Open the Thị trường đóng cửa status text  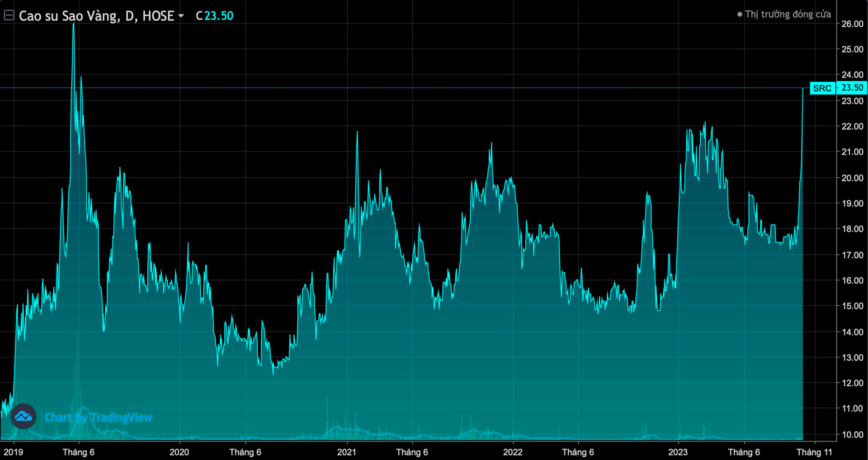(x=788, y=14)
